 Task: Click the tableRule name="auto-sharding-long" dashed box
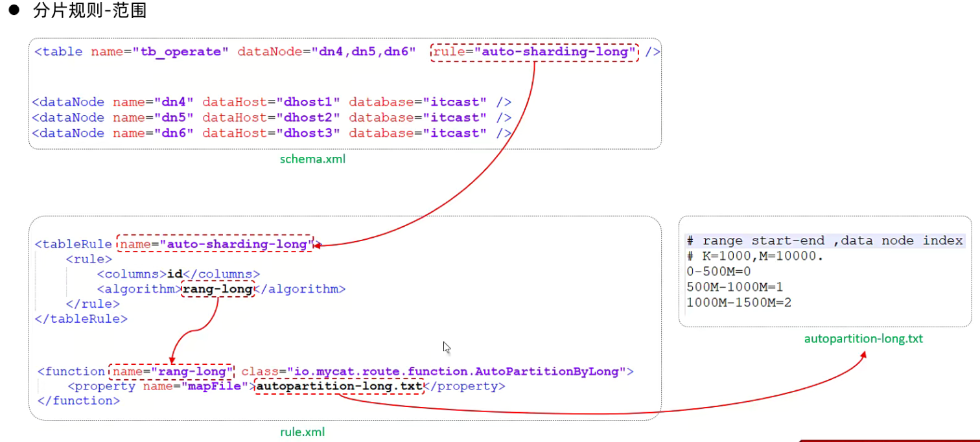pyautogui.click(x=215, y=244)
